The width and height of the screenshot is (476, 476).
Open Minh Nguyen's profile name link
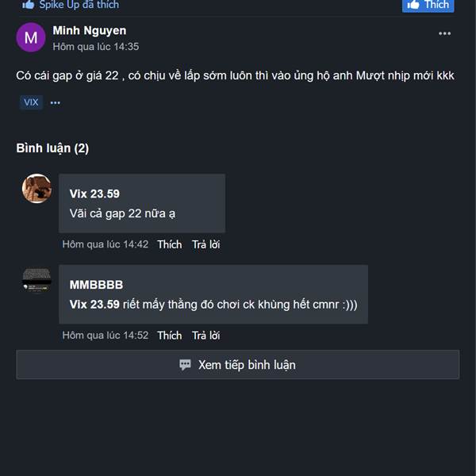89,31
